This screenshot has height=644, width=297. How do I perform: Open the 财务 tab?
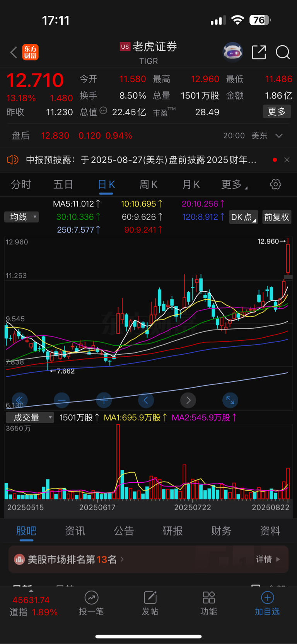pos(221,531)
